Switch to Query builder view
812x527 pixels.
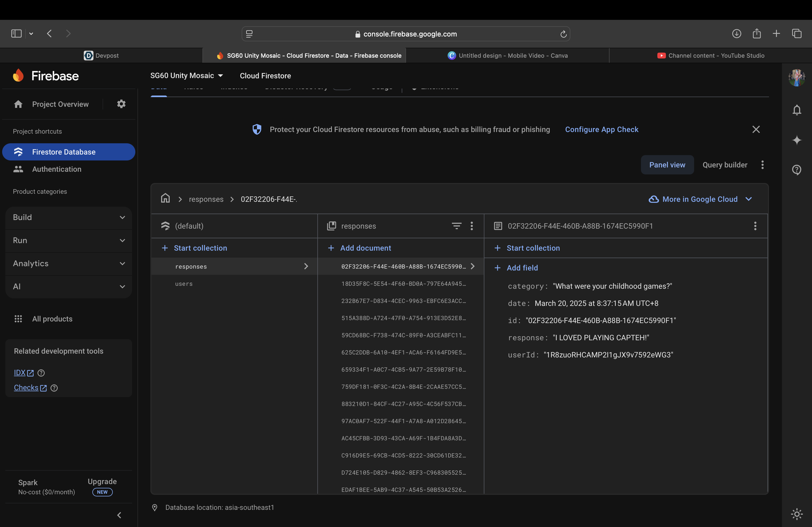[x=725, y=165]
